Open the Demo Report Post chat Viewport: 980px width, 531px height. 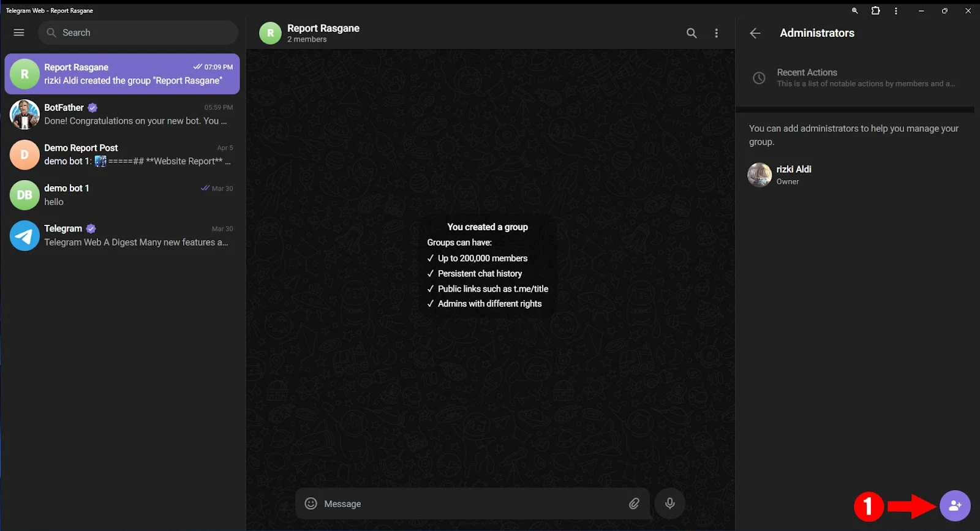122,155
